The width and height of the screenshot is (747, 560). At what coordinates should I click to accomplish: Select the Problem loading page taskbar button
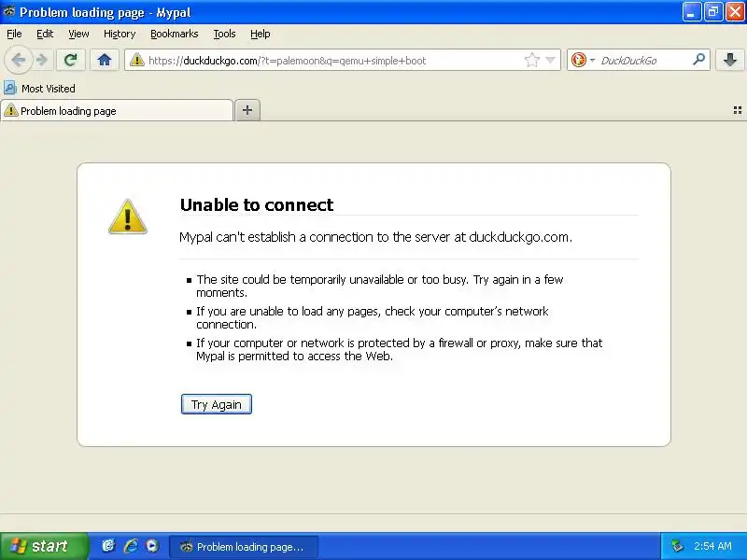(x=244, y=547)
